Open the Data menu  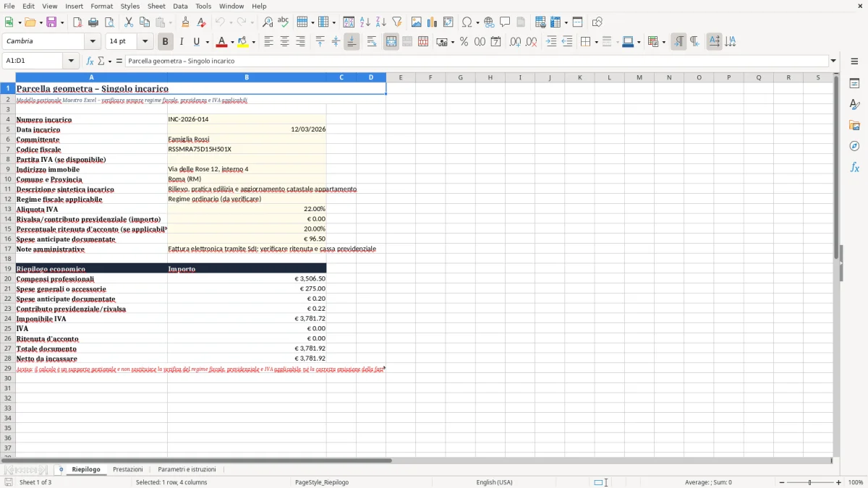point(180,6)
